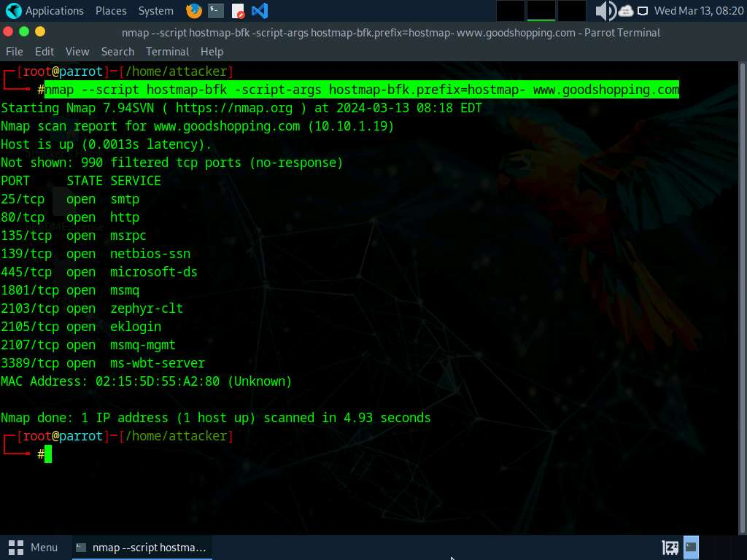Open Visual Studio Code launcher icon
Screen dimensions: 747x560
(259, 11)
